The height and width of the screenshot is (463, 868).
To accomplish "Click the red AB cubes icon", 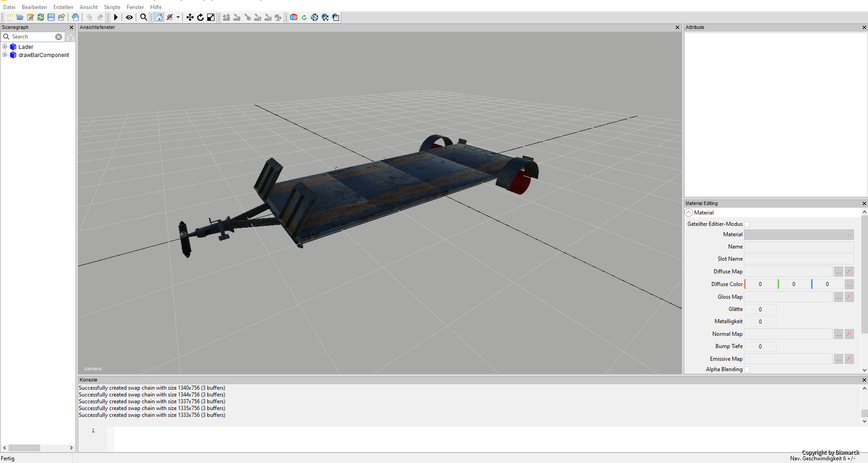I will click(x=294, y=17).
